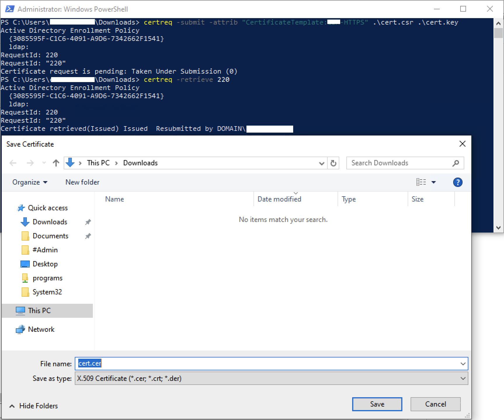Close the Save Certificate dialog
Image resolution: width=504 pixels, height=420 pixels.
coord(462,144)
